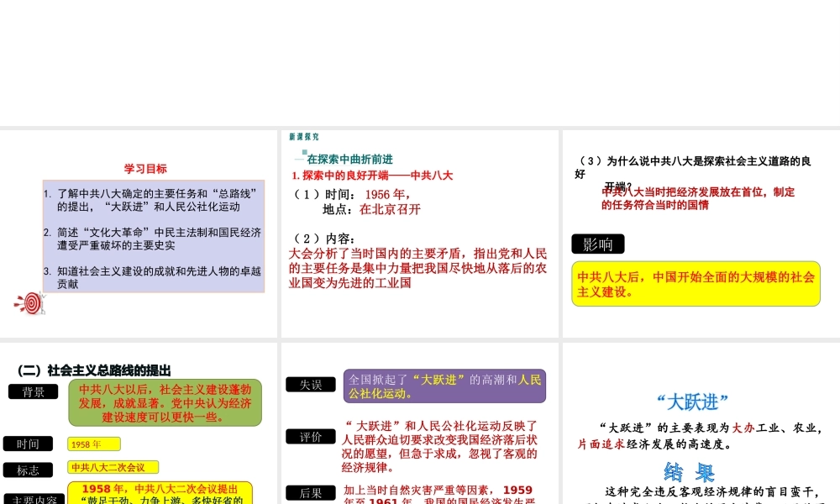Screen dimensions: 840x504
Task: Click the （2）内容： label
Action: (x=324, y=239)
